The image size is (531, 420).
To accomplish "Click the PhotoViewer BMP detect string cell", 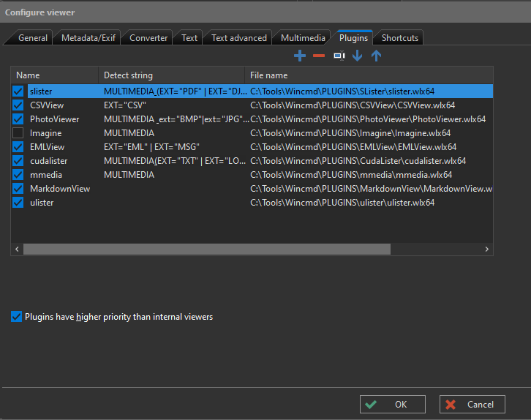I will tap(176, 119).
